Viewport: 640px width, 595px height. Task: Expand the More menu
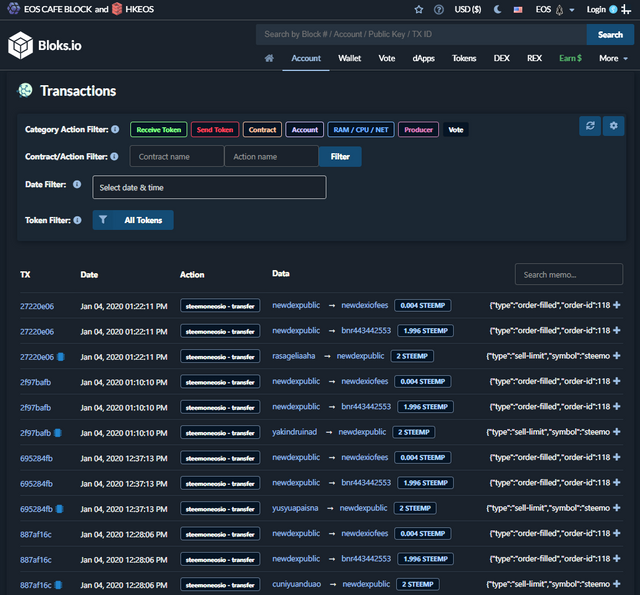[613, 58]
